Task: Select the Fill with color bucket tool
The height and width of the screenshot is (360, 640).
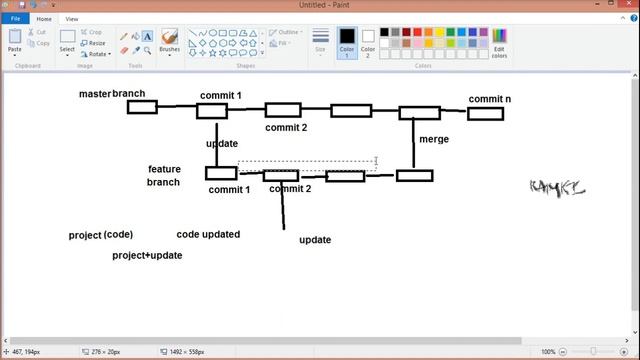Action: point(136,37)
